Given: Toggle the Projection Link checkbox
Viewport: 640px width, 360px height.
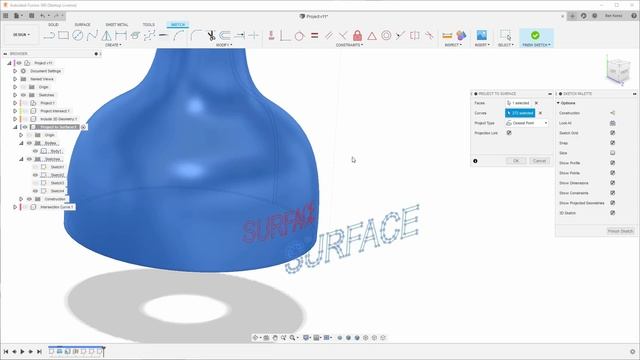Looking at the screenshot, I should click(509, 133).
